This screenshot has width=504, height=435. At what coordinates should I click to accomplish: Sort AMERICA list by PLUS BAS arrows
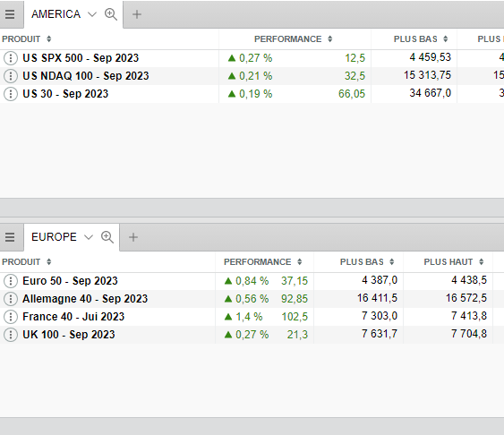(446, 38)
